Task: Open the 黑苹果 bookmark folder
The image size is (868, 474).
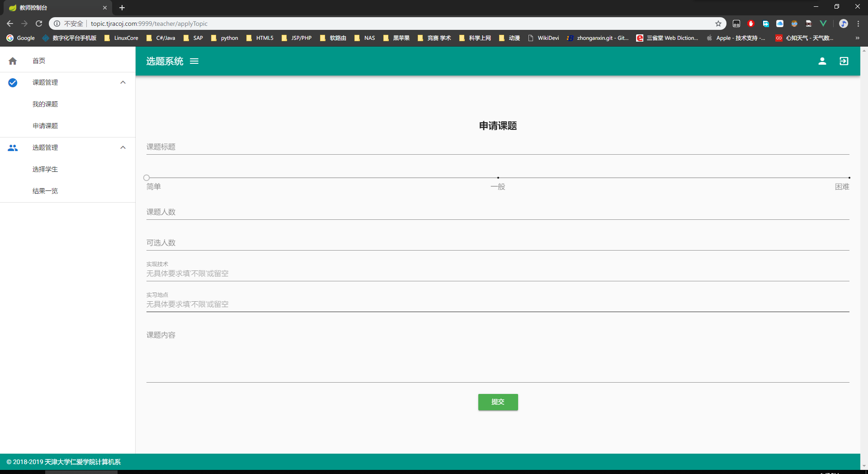Action: point(396,38)
